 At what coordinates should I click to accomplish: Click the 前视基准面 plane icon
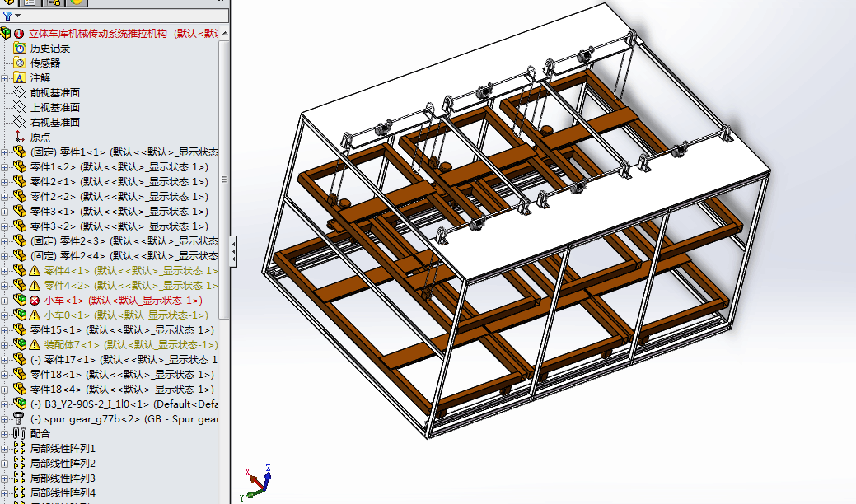(x=20, y=92)
